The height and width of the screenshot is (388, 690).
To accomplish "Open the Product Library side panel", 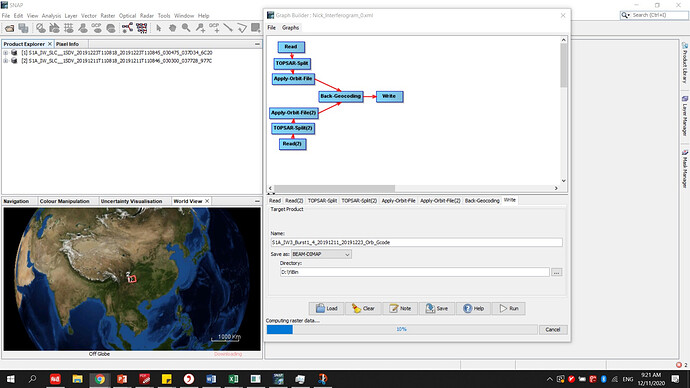I will (x=685, y=63).
